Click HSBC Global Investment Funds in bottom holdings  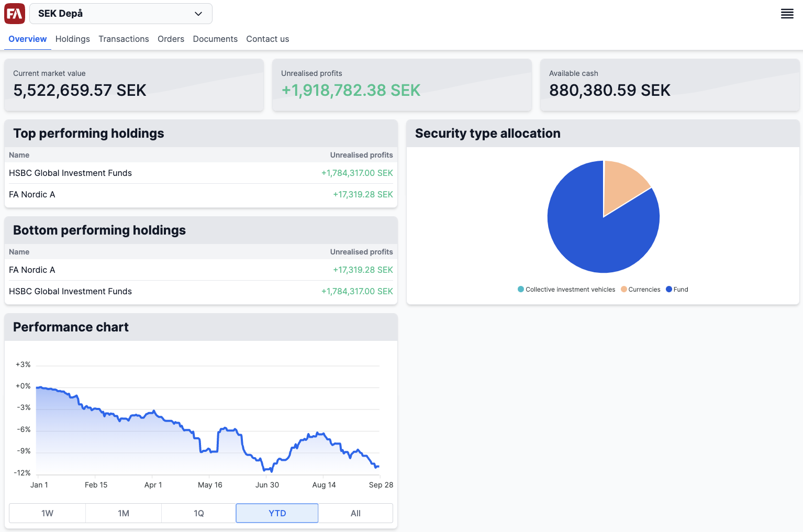pos(70,292)
